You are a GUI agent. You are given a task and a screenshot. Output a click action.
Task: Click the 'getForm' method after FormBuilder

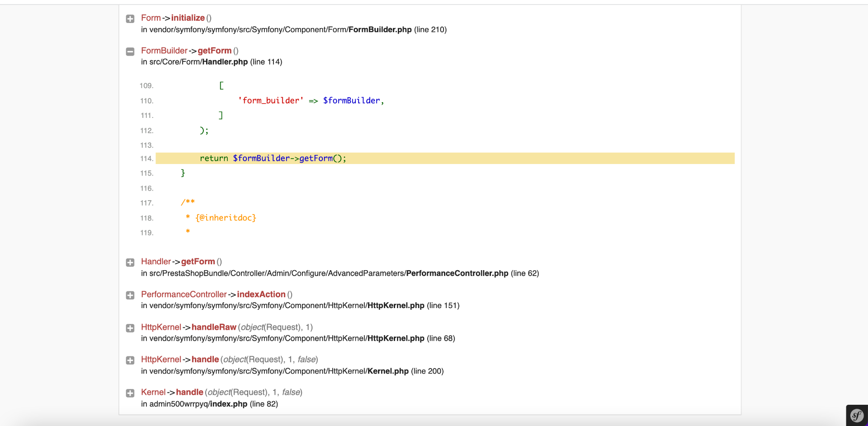[x=215, y=51]
